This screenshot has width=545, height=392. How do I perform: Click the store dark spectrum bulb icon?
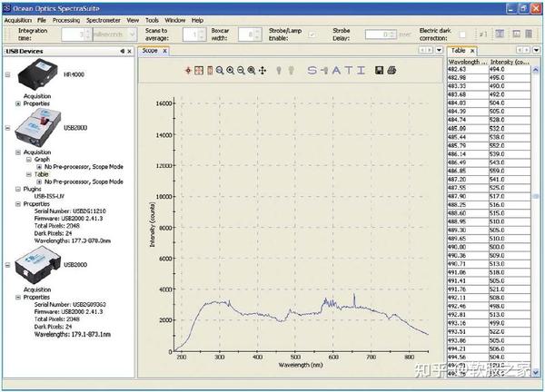tap(279, 71)
